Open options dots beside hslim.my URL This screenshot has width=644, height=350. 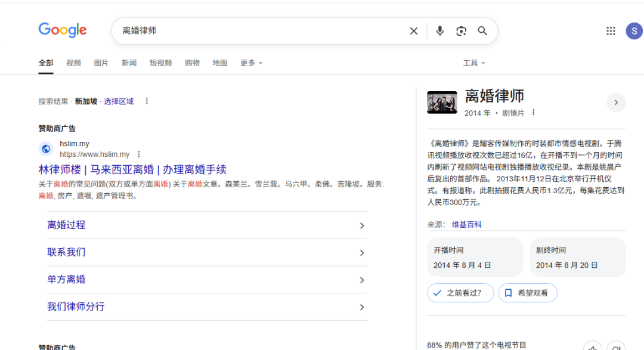pyautogui.click(x=139, y=154)
